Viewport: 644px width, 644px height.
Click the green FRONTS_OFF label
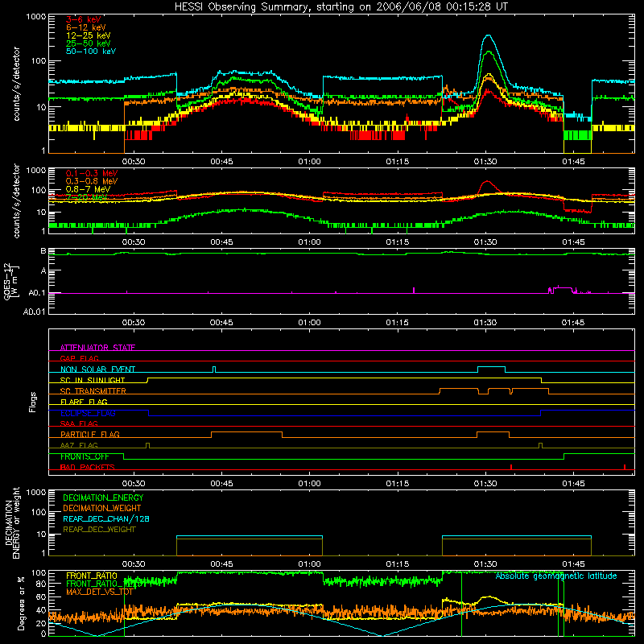coord(85,456)
